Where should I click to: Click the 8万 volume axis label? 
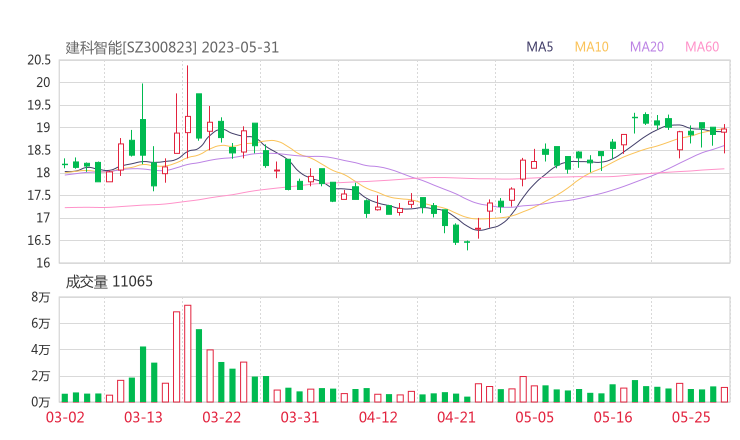41,297
